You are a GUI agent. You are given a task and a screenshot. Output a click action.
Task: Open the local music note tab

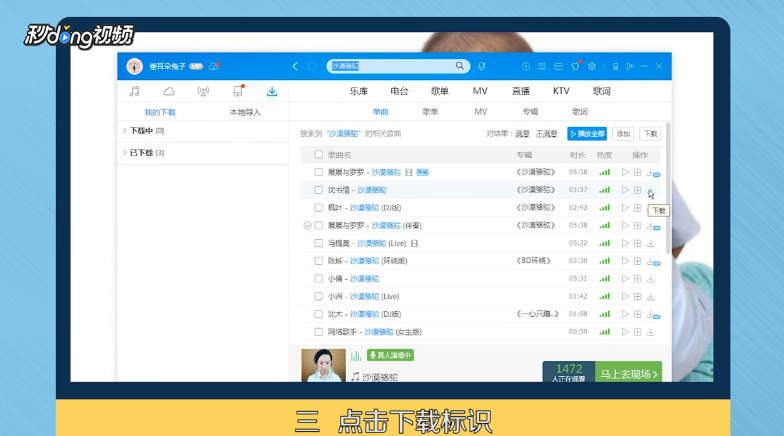pyautogui.click(x=134, y=91)
